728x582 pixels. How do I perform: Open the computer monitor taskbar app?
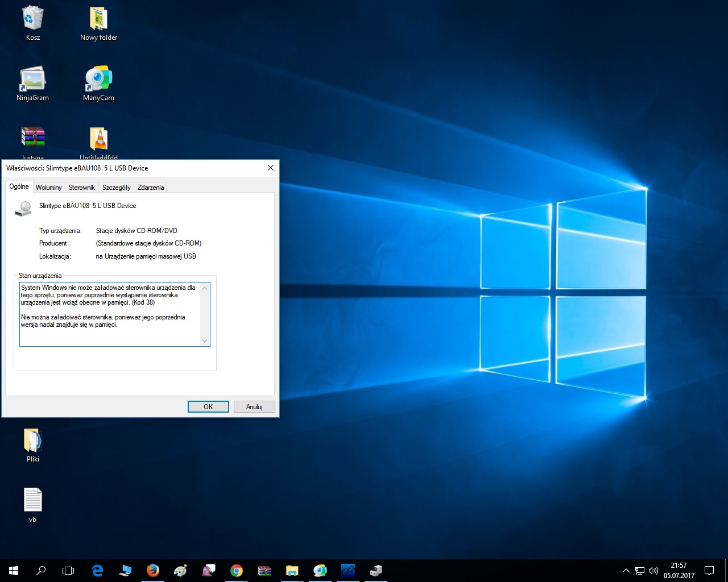click(125, 570)
